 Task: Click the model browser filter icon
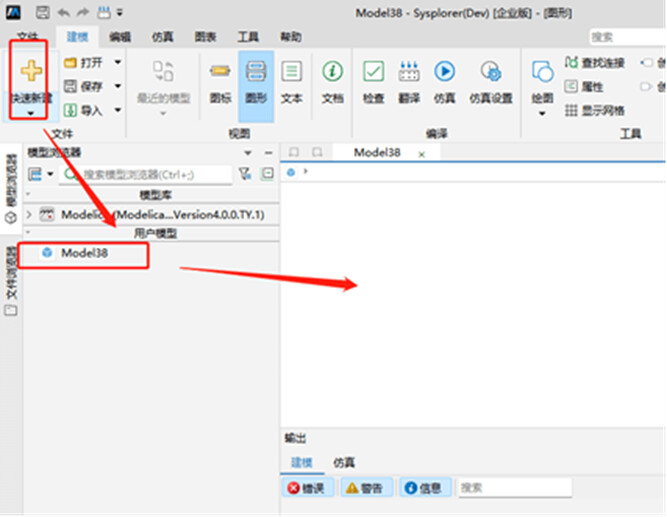point(245,174)
